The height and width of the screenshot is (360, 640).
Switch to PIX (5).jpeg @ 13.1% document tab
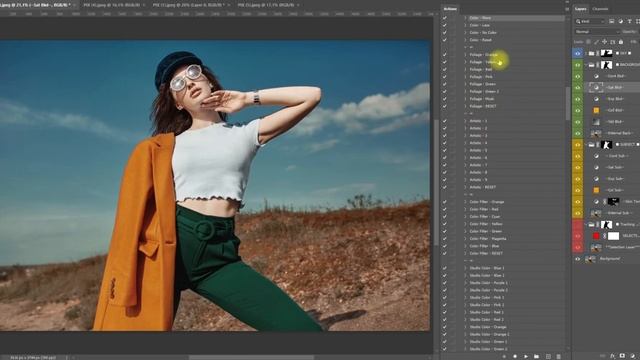(265, 5)
